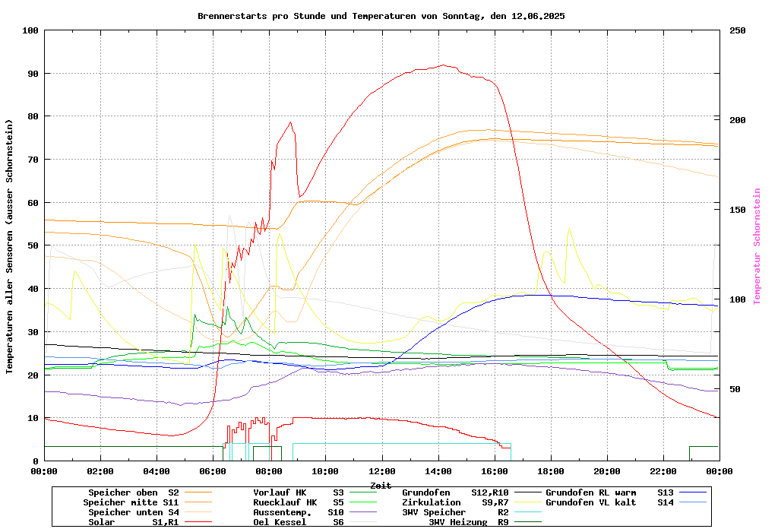Click the Grundofen S12,R10 legend label
This screenshot has width=778, height=532.
click(455, 492)
